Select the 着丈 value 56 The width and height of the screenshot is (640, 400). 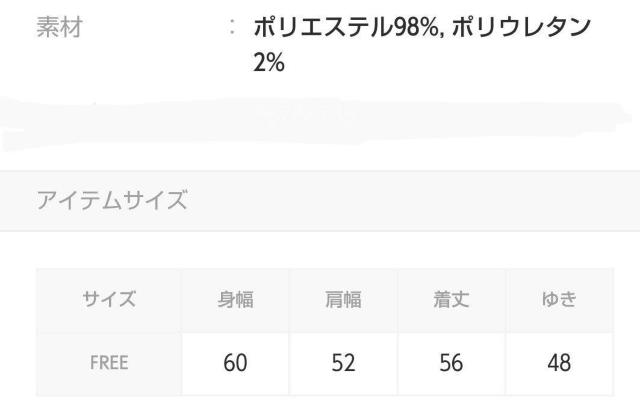450,362
